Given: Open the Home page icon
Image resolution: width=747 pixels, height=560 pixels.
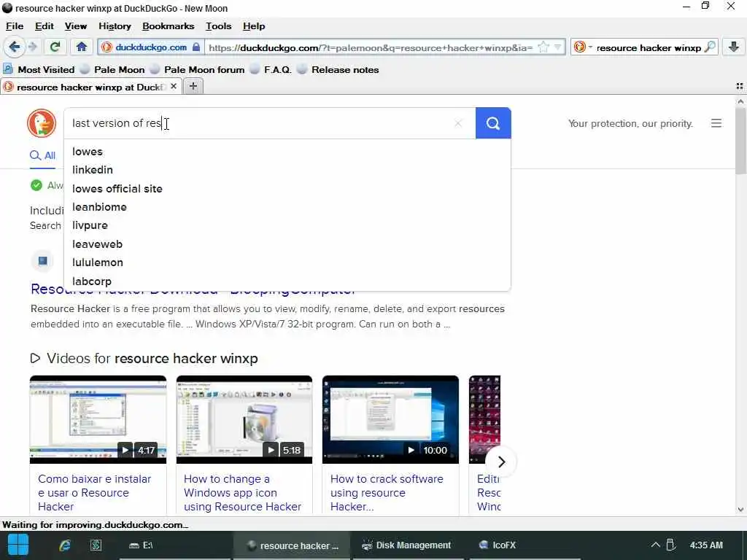Looking at the screenshot, I should (x=82, y=47).
